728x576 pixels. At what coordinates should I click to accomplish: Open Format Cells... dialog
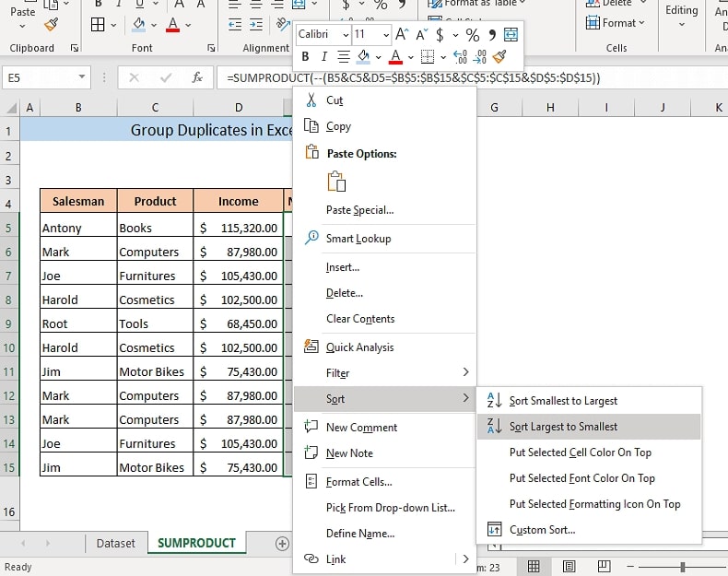tap(385, 482)
